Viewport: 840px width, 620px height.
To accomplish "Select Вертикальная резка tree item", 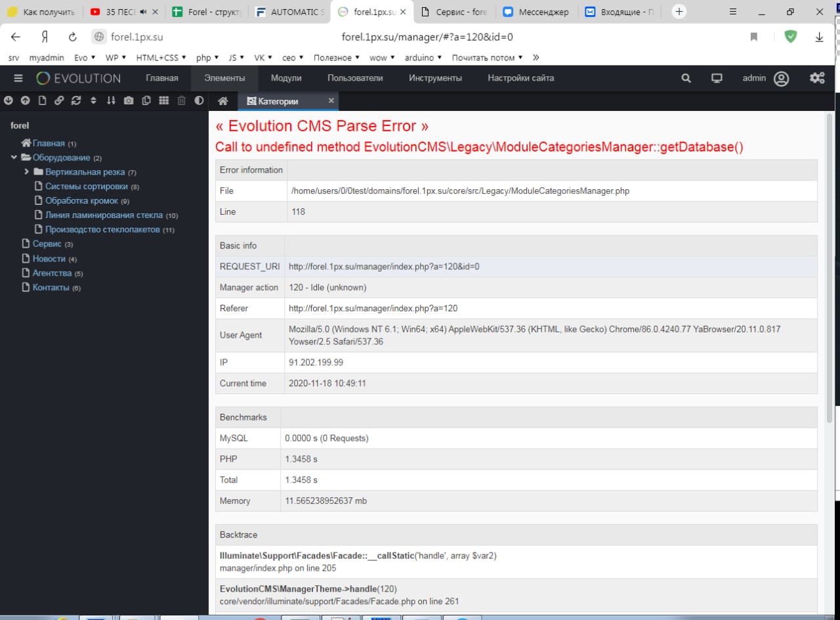I will 85,172.
